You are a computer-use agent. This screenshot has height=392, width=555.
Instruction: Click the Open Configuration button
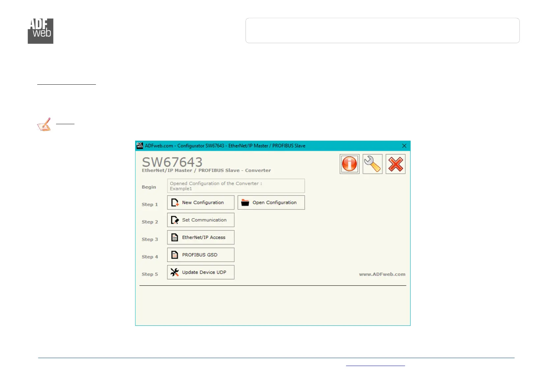[271, 203]
